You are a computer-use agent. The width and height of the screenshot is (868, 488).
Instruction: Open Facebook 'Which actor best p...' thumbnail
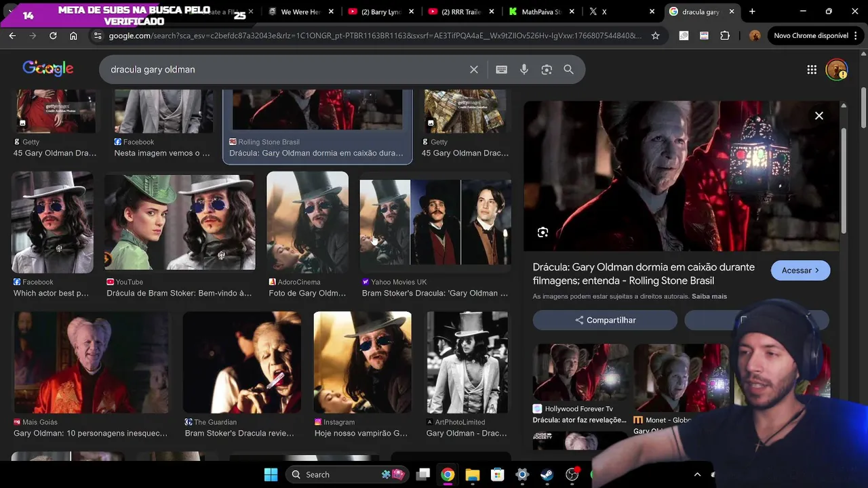[x=52, y=222]
